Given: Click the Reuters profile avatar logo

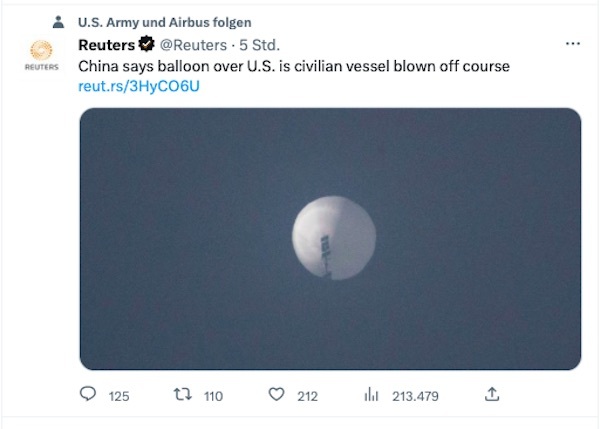Looking at the screenshot, I should point(41,55).
